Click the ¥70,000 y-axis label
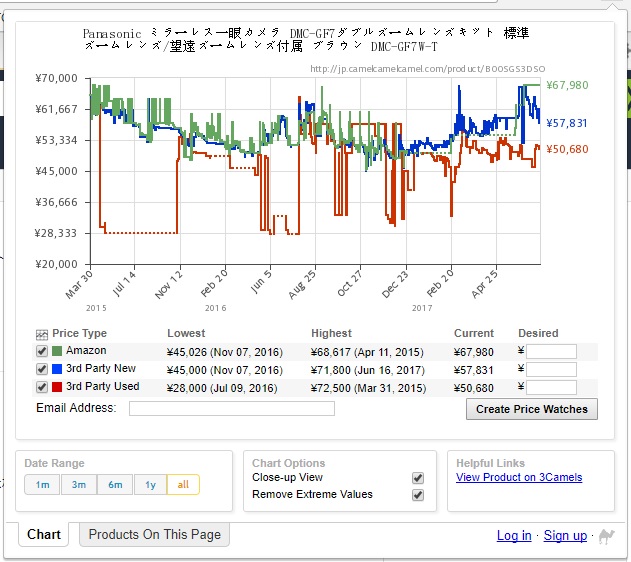 [x=56, y=78]
